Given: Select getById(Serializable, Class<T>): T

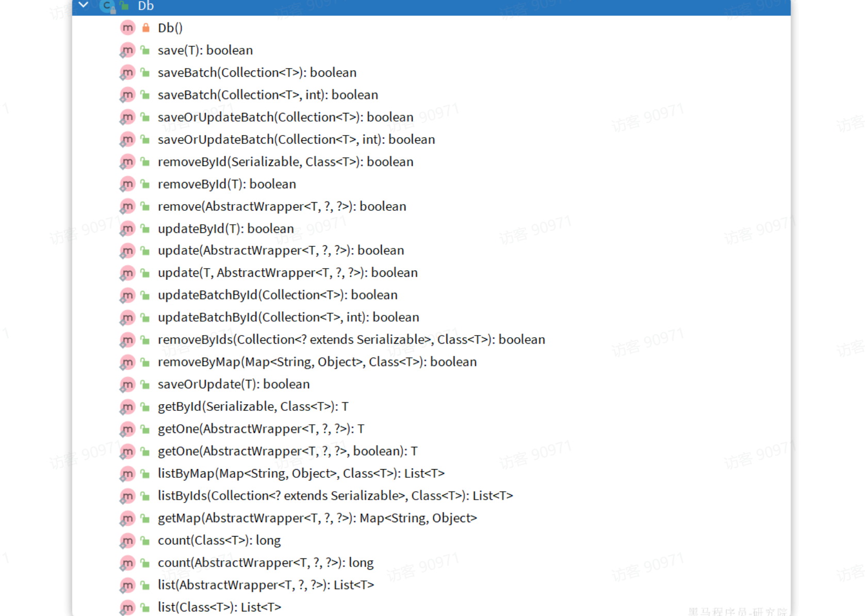Looking at the screenshot, I should coord(253,407).
